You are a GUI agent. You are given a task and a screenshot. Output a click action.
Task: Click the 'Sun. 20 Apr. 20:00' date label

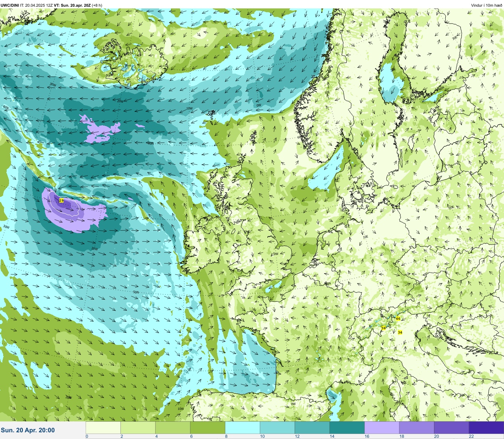point(28,430)
